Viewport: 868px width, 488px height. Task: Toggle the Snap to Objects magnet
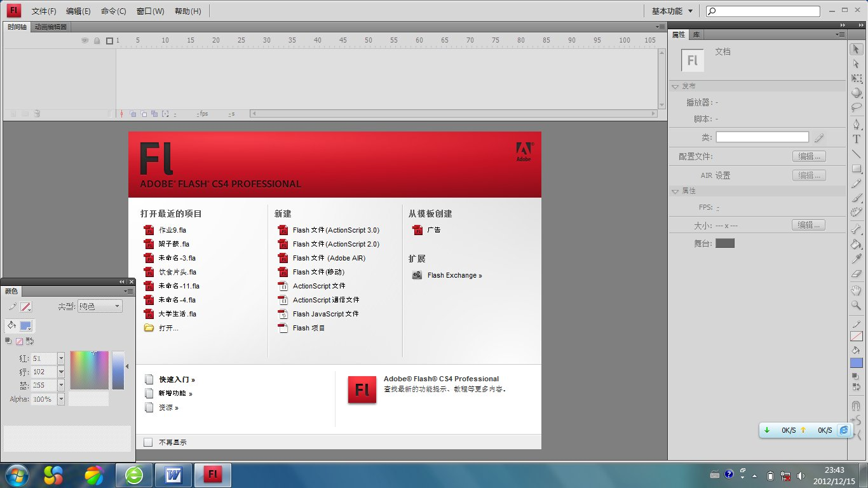point(856,405)
